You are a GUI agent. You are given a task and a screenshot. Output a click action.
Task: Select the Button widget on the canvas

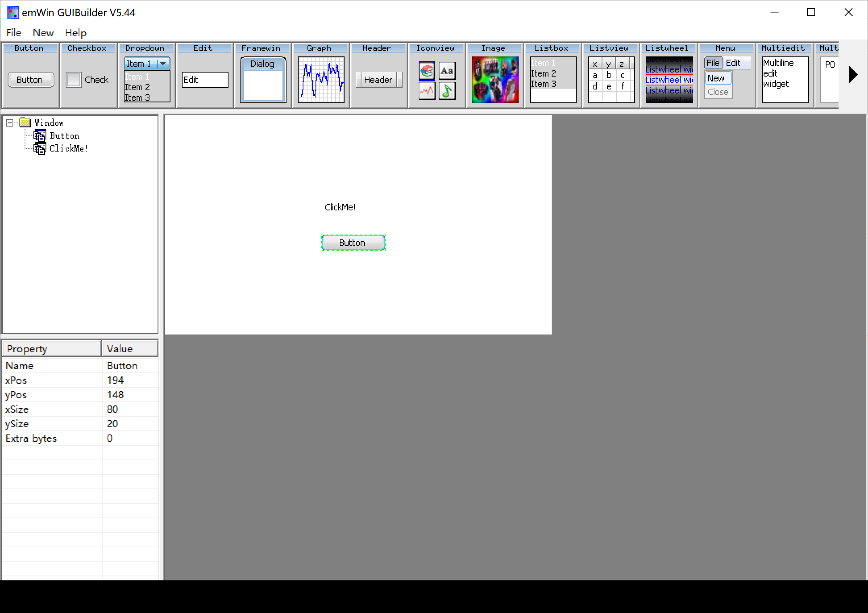353,243
